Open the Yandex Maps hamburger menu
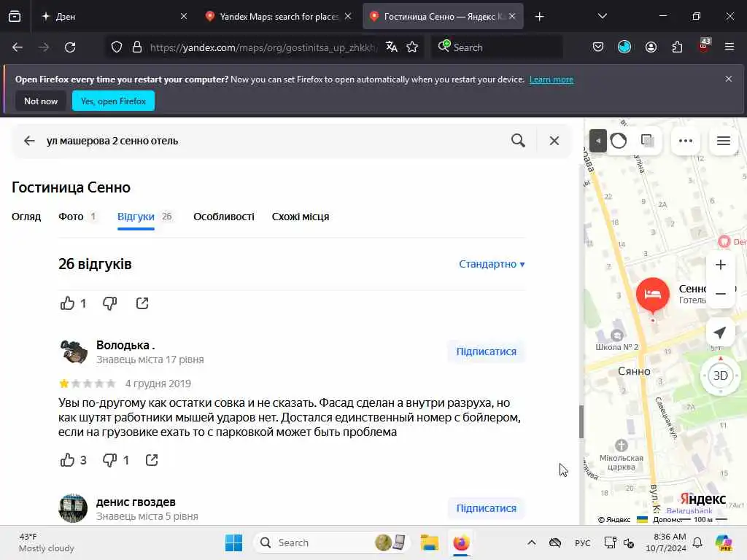This screenshot has height=560, width=747. point(724,141)
